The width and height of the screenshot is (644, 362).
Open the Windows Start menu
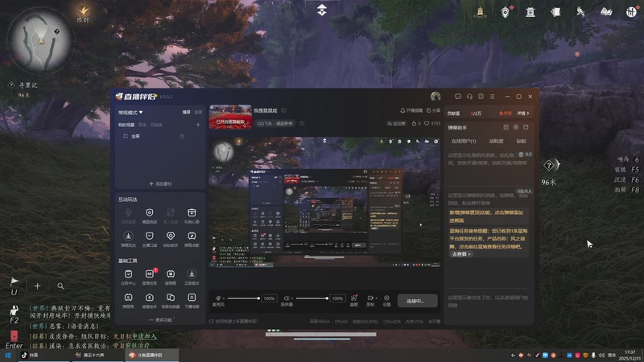[x=8, y=355]
